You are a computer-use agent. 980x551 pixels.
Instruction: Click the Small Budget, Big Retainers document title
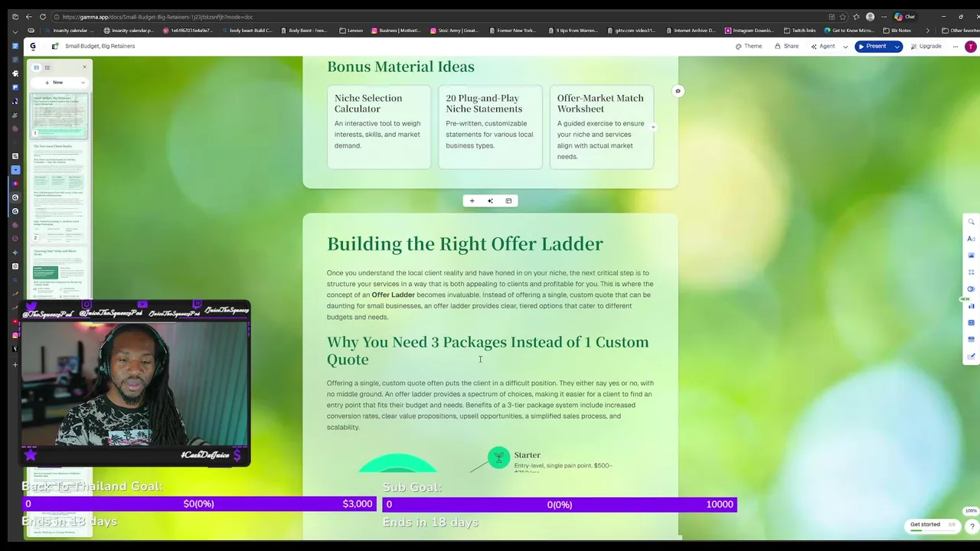coord(100,46)
